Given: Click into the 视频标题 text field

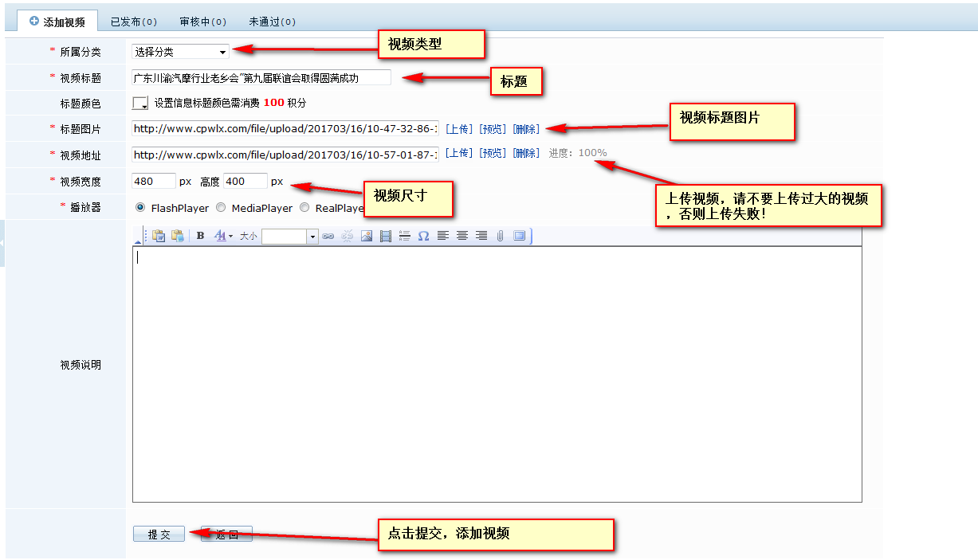Looking at the screenshot, I should pos(261,77).
